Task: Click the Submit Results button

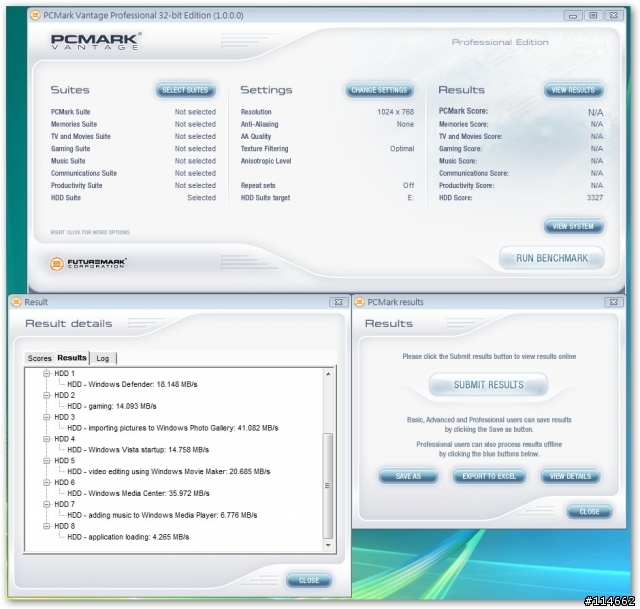Action: pos(489,385)
